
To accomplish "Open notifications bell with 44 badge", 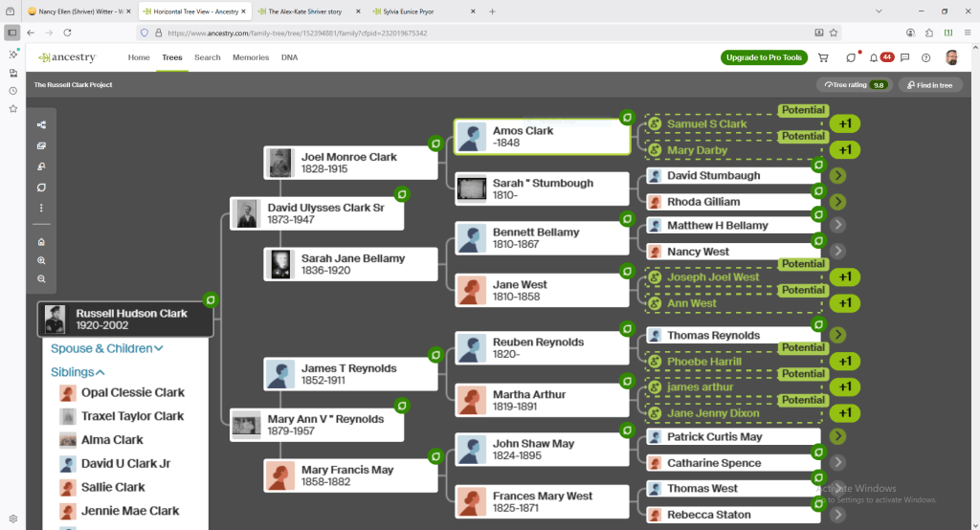I will click(x=874, y=57).
